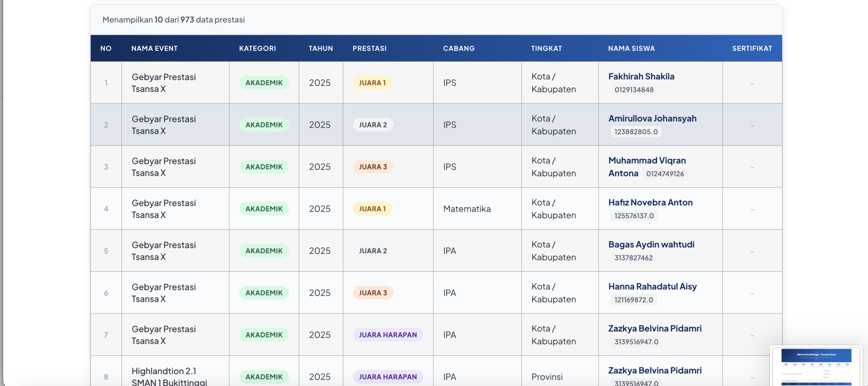Viewport: 868px width, 386px height.
Task: Click the AKADEMIK badge in row 4
Action: pos(264,209)
